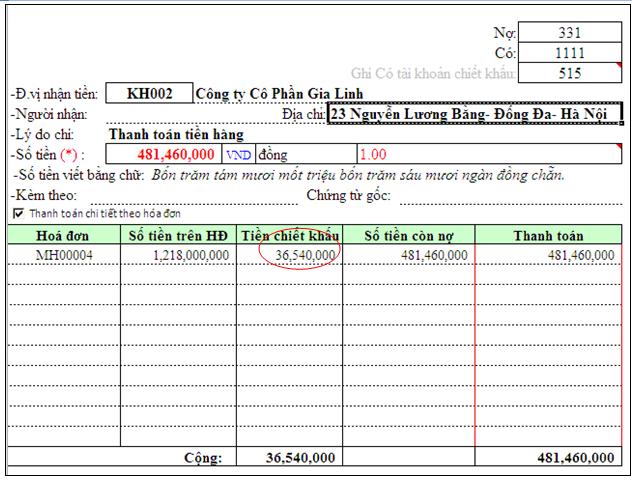
Task: Tick the 'Thanh toán chi tiết theo hóa đơn' checkbox
Action: 18,214
